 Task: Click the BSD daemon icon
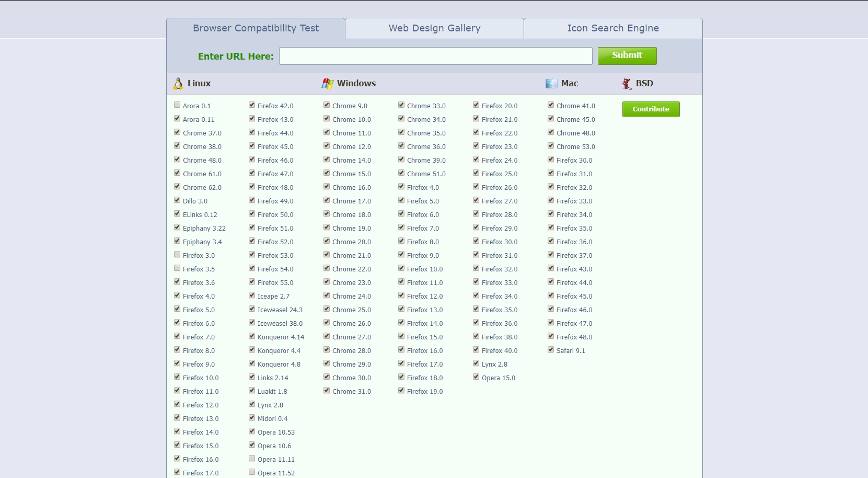click(627, 84)
